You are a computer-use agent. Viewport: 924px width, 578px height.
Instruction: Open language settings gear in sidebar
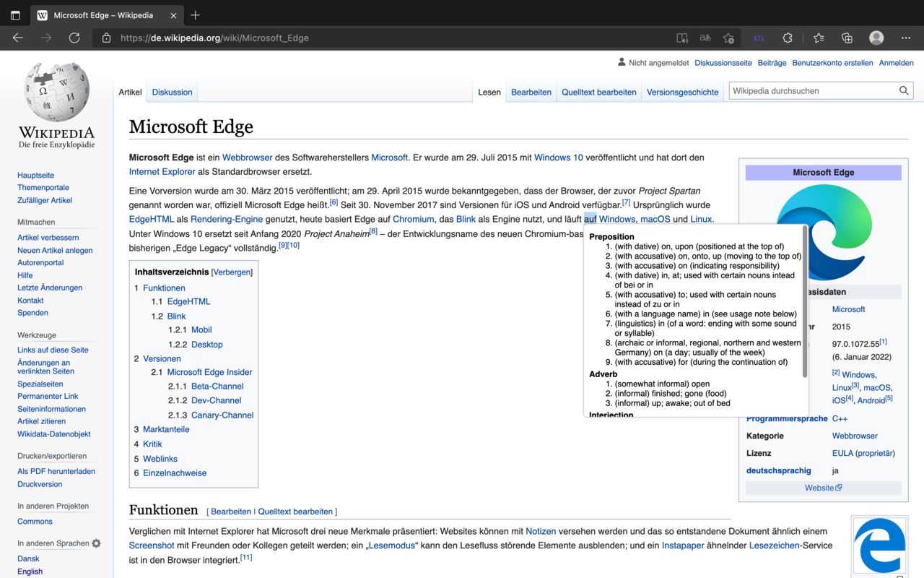pos(97,543)
